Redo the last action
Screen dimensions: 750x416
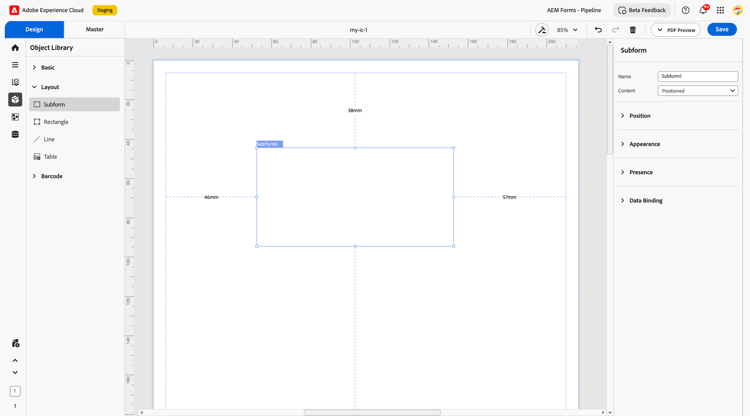point(616,30)
